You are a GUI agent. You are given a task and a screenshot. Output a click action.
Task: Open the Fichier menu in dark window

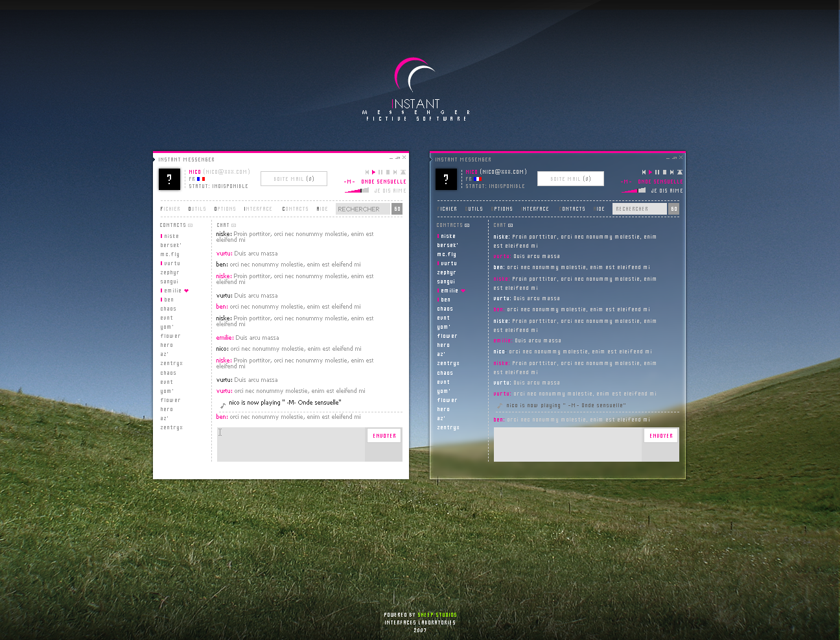[x=447, y=209]
